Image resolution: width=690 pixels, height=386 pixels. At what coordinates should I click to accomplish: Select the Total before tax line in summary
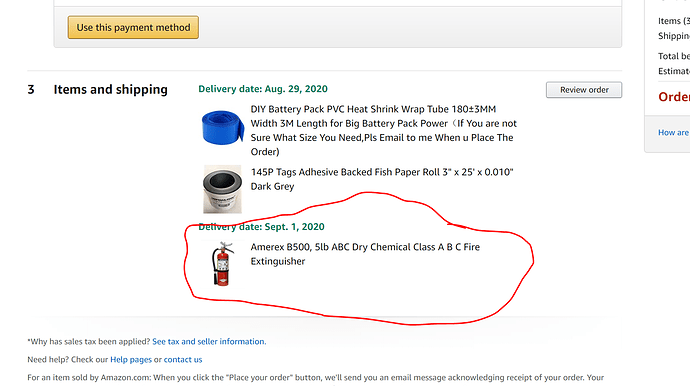[x=674, y=56]
